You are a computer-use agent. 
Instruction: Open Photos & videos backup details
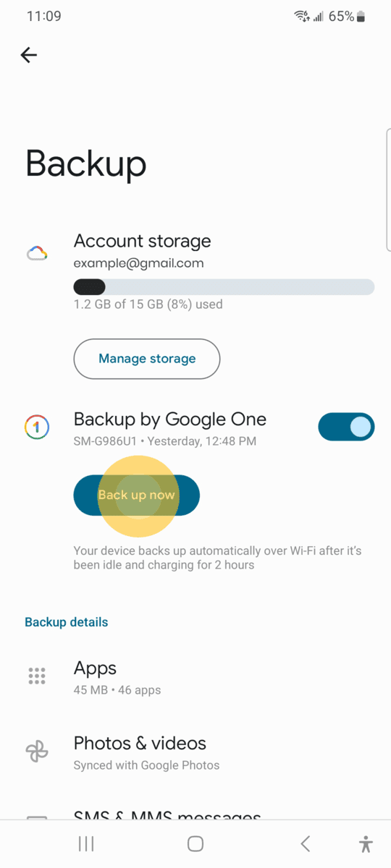point(195,752)
